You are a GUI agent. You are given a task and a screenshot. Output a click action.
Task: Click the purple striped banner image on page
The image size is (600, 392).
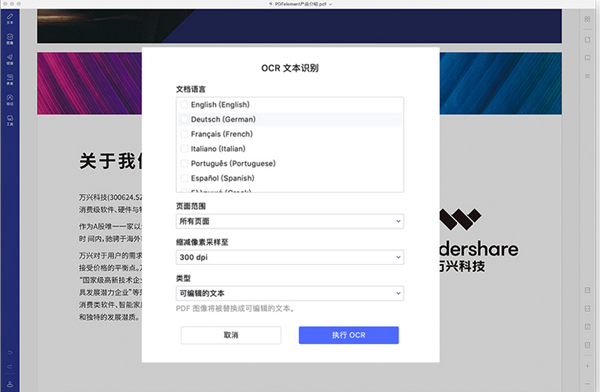pos(90,83)
